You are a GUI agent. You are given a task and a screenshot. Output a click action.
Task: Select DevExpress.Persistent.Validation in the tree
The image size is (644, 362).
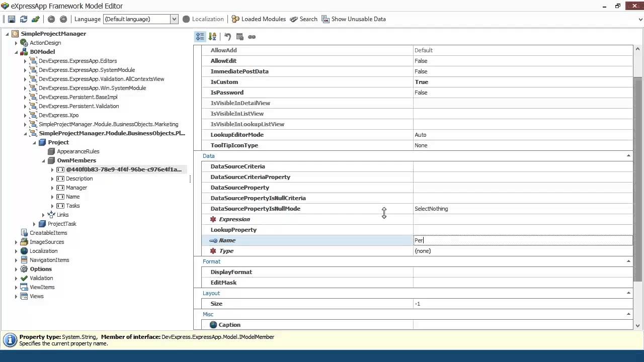coord(78,106)
